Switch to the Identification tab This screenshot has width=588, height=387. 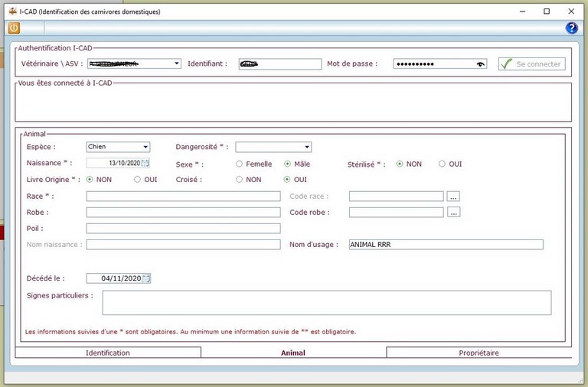click(x=108, y=353)
